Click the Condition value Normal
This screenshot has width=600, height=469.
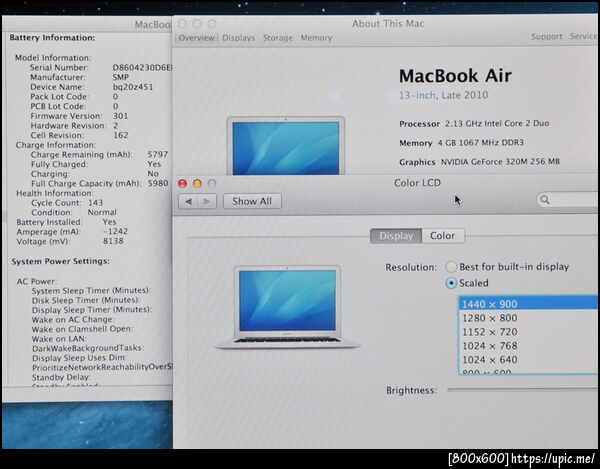coord(102,212)
